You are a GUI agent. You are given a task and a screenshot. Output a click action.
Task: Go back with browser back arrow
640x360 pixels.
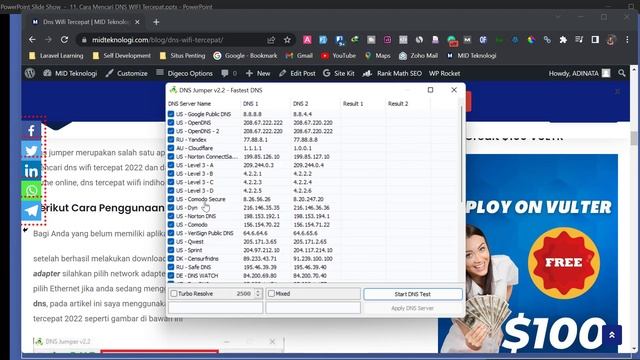[32, 40]
